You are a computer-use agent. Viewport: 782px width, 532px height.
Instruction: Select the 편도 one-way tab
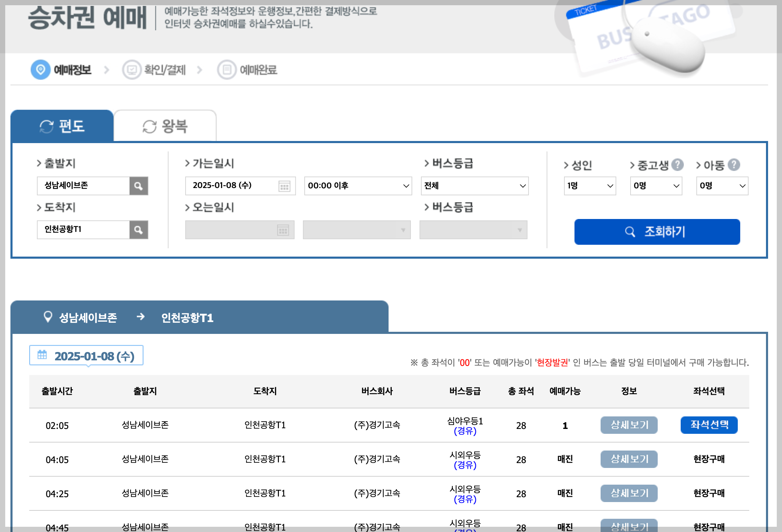tap(62, 126)
